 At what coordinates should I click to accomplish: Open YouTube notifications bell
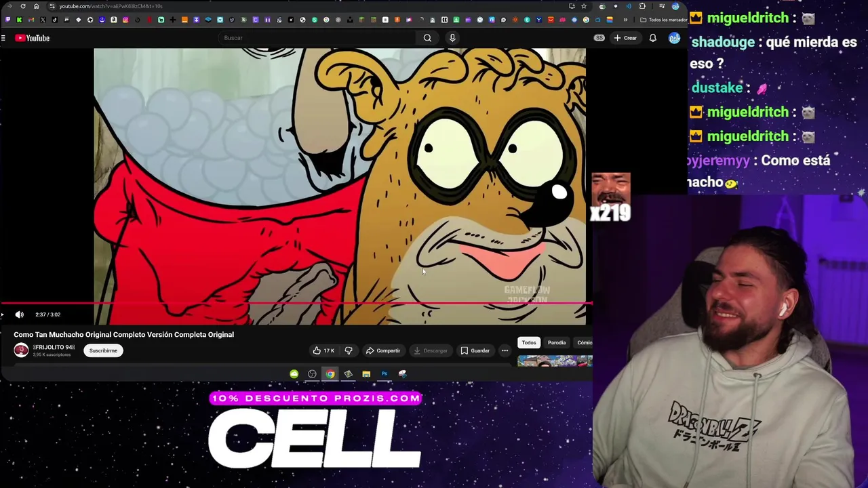[x=652, y=38]
